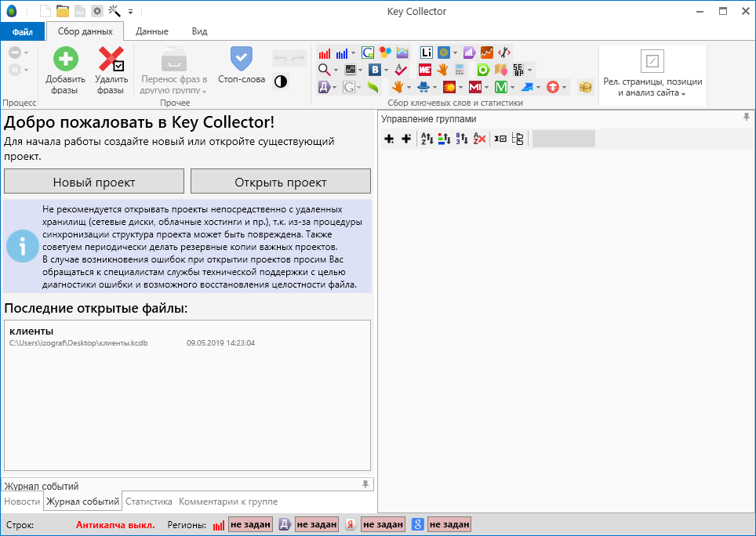Click the green M icon
The height and width of the screenshot is (536, 756).
501,87
